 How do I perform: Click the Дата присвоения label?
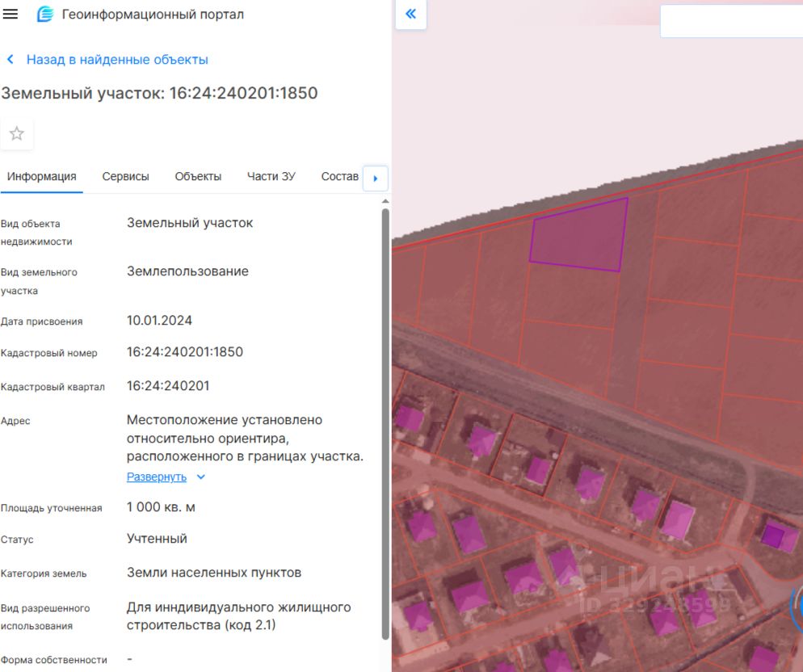41,321
